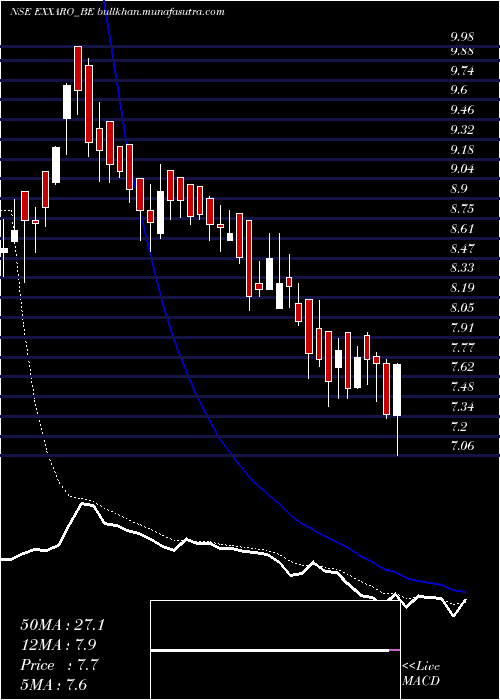Click the Price : 7.7 readout
Image resolution: width=500 pixels, height=700 pixels.
click(x=59, y=665)
